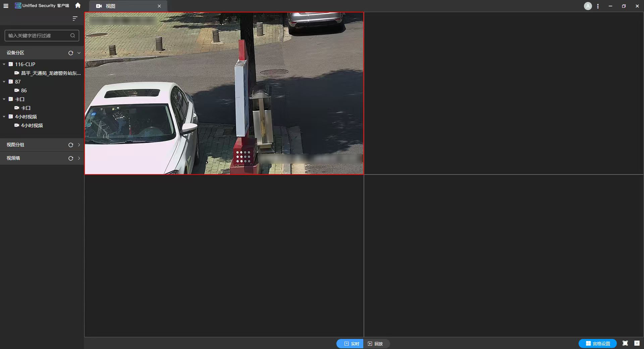Switch to 实时 live mode

point(351,344)
